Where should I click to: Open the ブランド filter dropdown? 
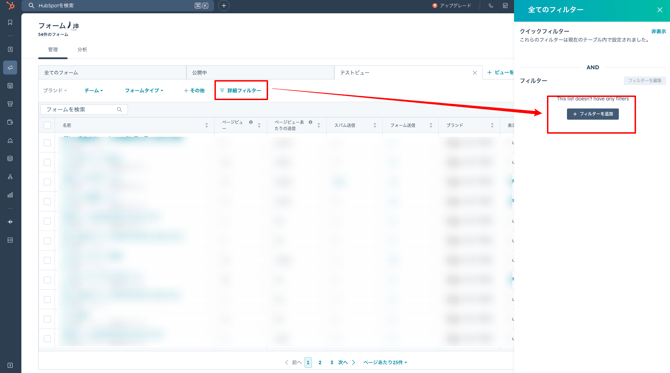click(55, 91)
